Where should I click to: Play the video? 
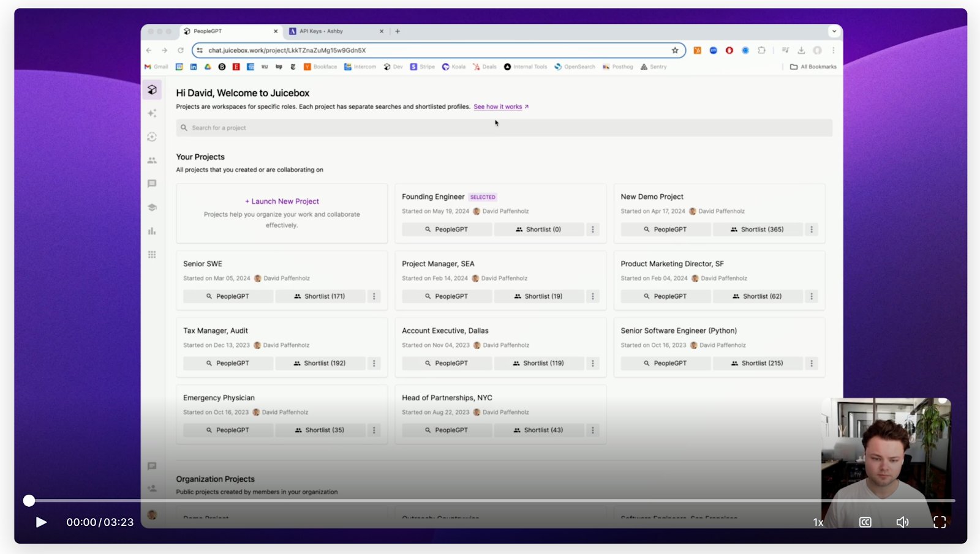tap(41, 522)
